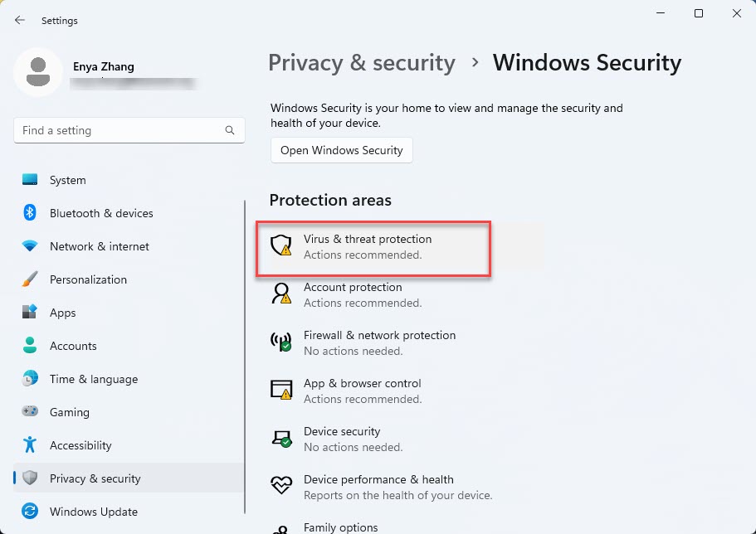Select Time & language category
The image size is (756, 534).
(93, 379)
